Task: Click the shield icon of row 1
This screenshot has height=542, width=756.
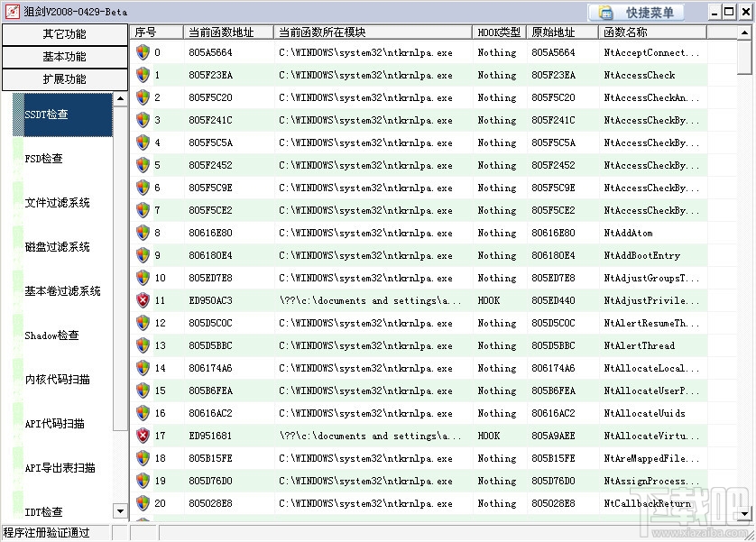Action: [143, 75]
